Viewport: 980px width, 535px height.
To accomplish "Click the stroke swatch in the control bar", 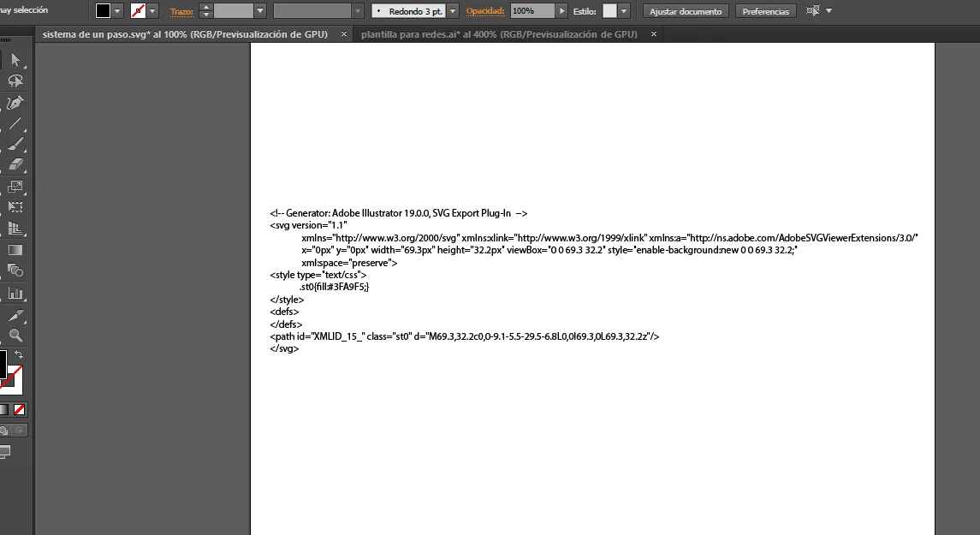I will pyautogui.click(x=138, y=10).
